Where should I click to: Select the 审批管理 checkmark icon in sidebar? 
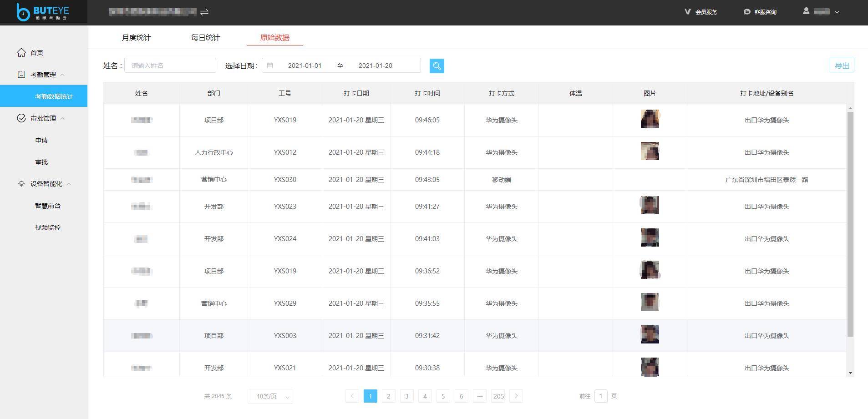coord(21,118)
